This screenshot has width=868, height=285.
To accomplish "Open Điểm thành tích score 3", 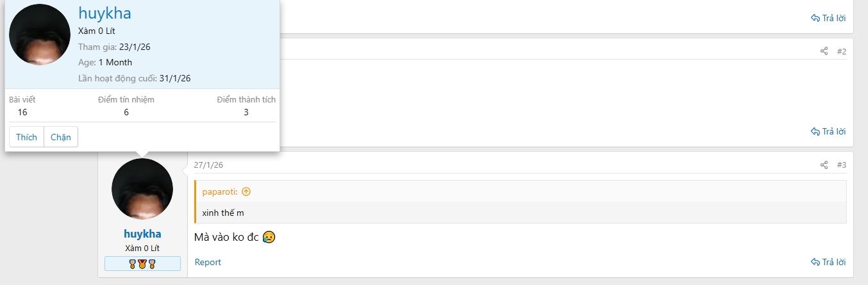I will coord(246,112).
